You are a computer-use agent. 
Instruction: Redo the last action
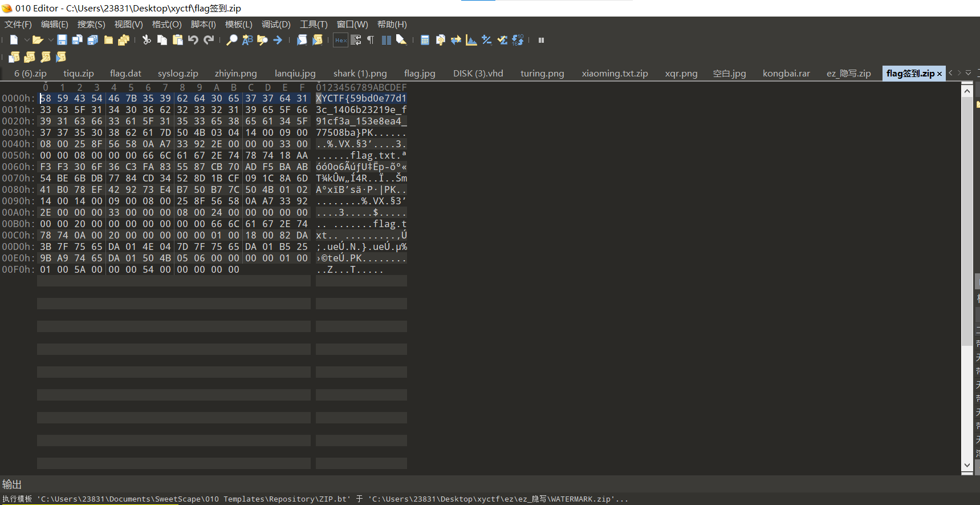point(209,40)
